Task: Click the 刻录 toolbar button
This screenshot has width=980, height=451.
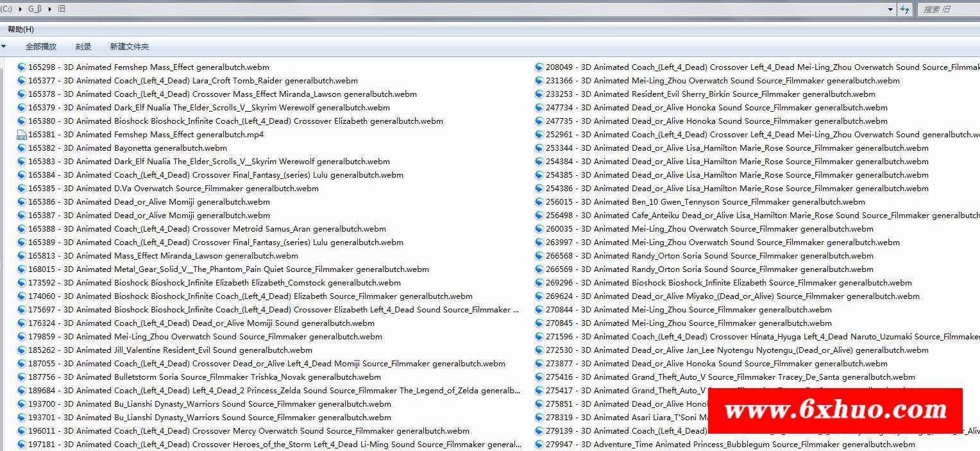Action: 83,46
